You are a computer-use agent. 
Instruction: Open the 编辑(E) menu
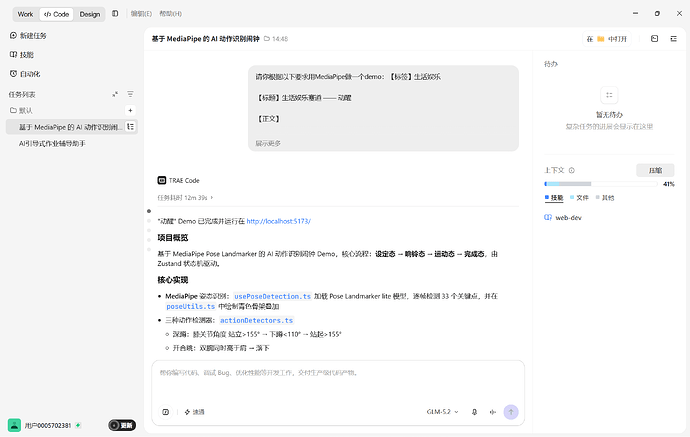(x=141, y=14)
